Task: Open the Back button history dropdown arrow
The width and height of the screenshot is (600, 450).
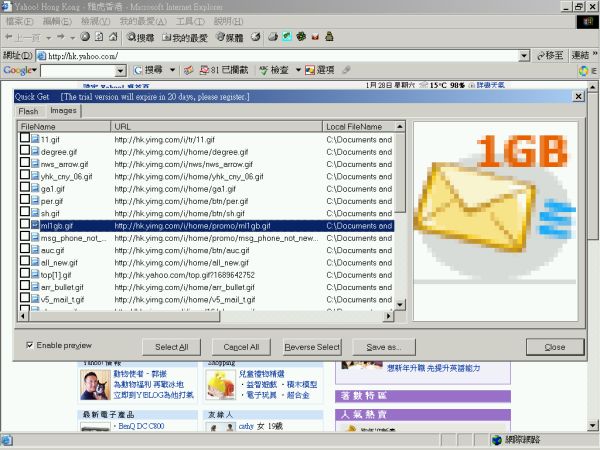Action: tap(49, 38)
